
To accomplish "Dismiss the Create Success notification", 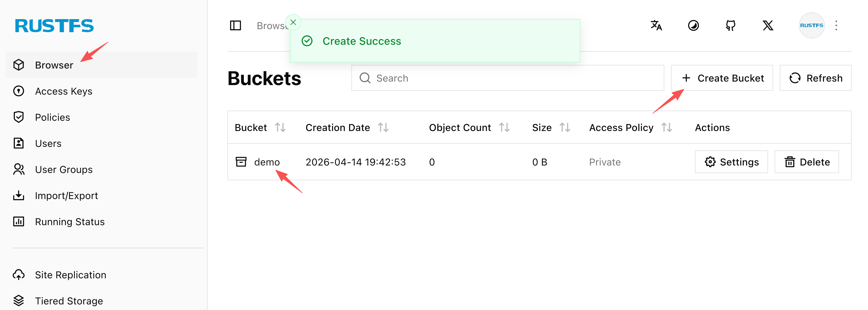I will (x=293, y=23).
